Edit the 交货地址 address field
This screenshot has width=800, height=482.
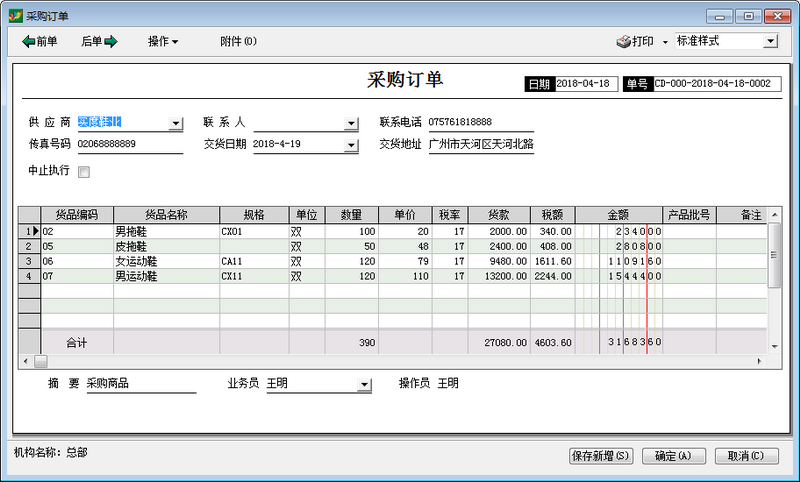click(x=481, y=144)
